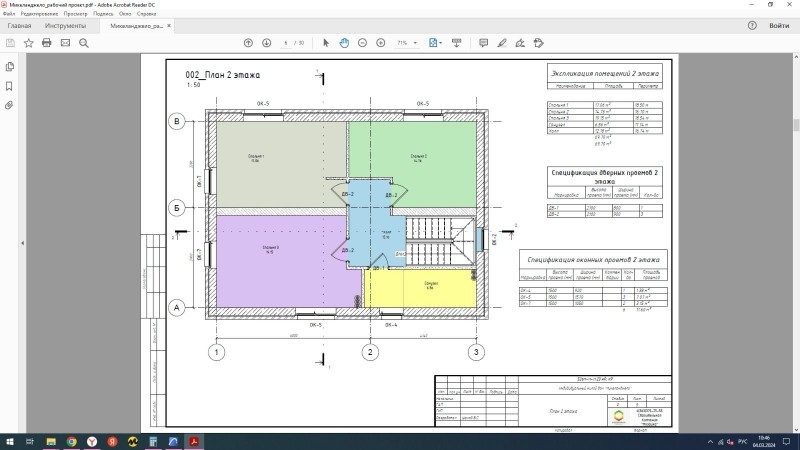Add a comment sticky note
This screenshot has width=800, height=450.
click(x=484, y=43)
